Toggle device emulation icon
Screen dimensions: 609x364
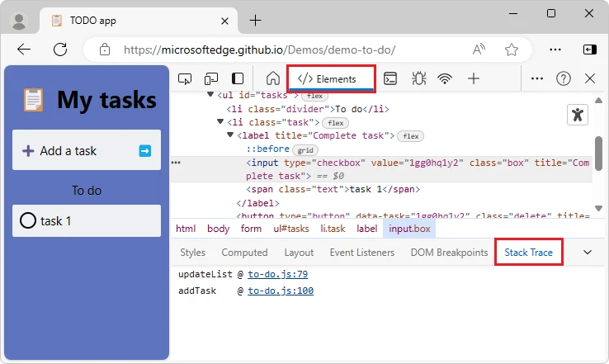tap(211, 79)
